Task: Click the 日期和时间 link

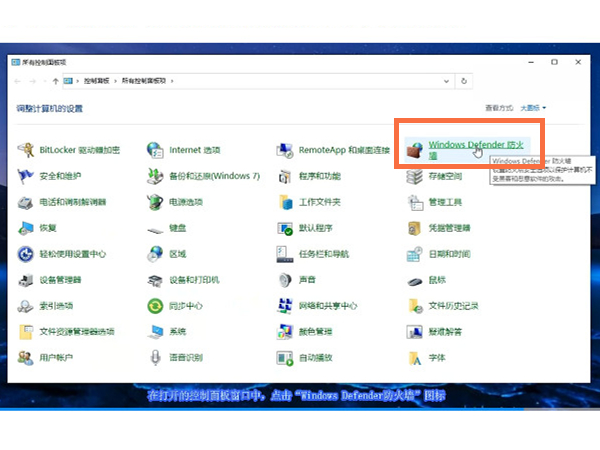Action: (x=449, y=254)
